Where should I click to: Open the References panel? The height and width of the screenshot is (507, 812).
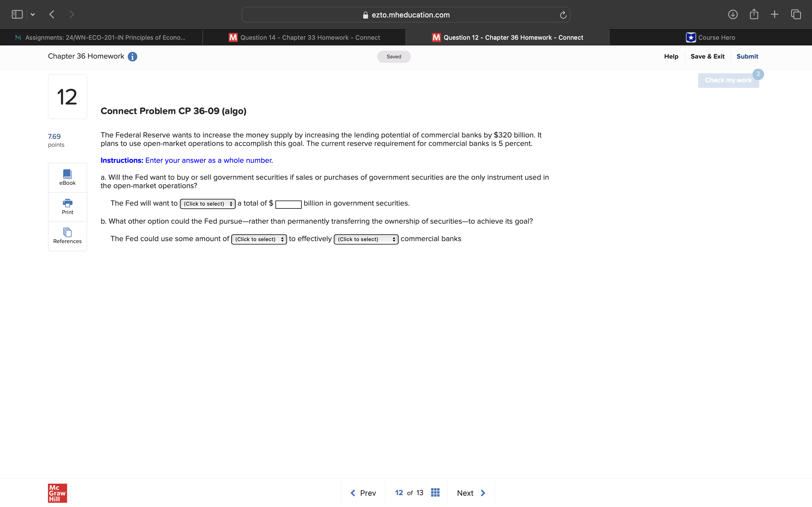(x=67, y=236)
